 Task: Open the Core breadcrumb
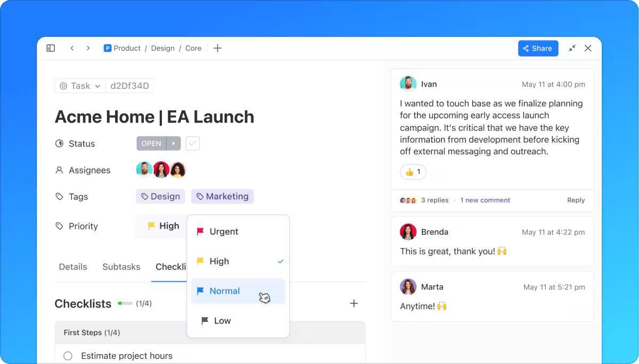(x=193, y=48)
